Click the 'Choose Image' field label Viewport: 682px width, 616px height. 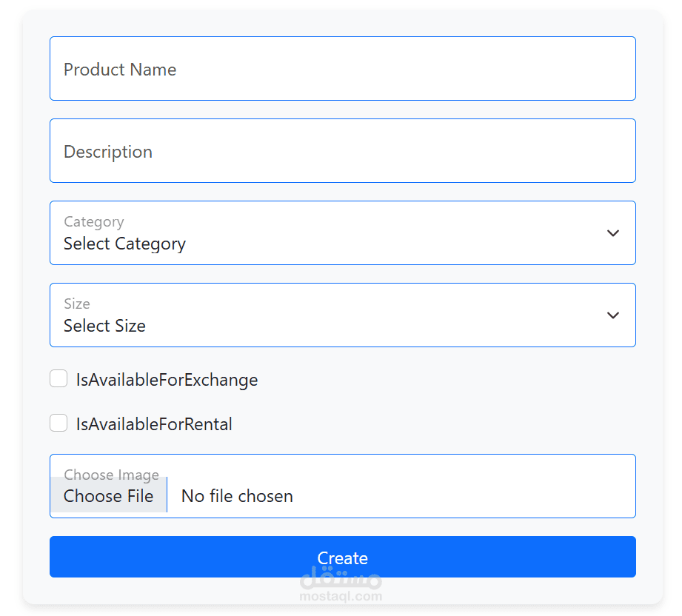click(111, 475)
